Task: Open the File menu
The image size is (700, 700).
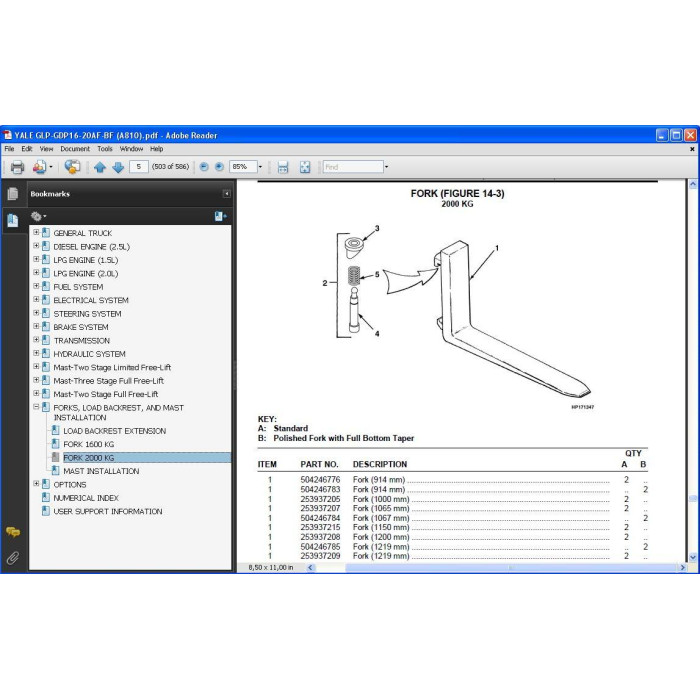Action: tap(9, 149)
